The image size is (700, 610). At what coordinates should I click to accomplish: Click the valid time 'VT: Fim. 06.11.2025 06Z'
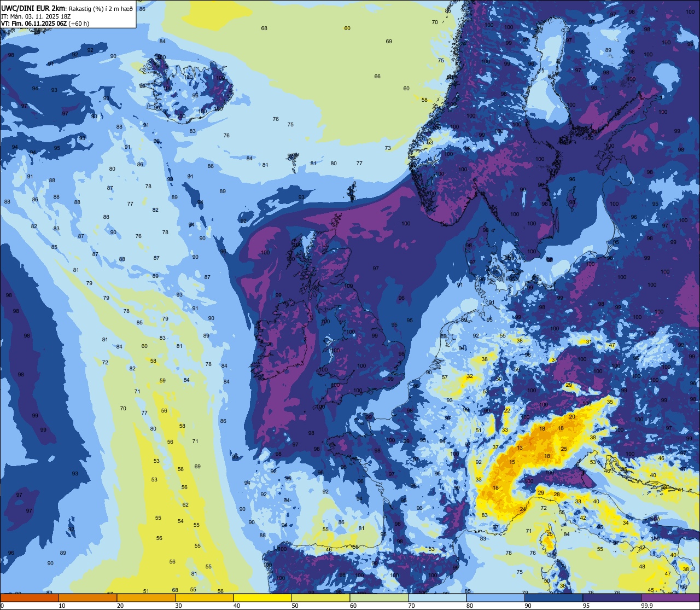[34, 24]
